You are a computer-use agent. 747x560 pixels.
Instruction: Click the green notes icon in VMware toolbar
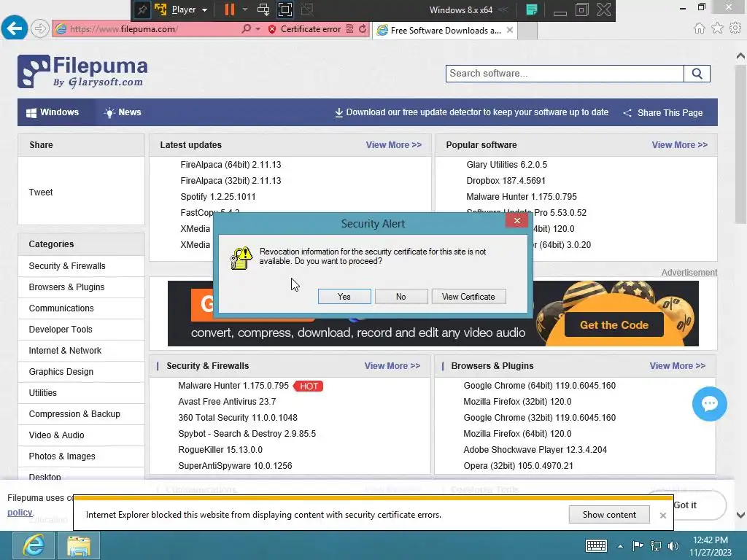pyautogui.click(x=532, y=9)
